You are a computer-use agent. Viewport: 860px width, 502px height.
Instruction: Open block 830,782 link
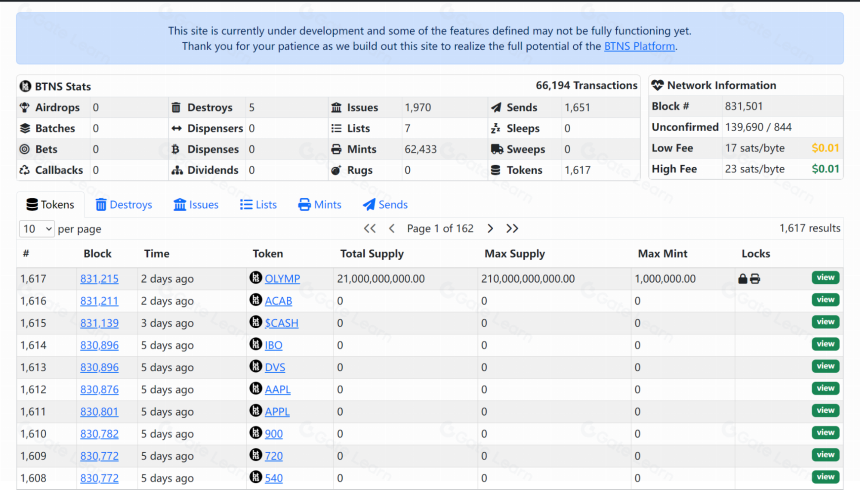[x=99, y=434]
